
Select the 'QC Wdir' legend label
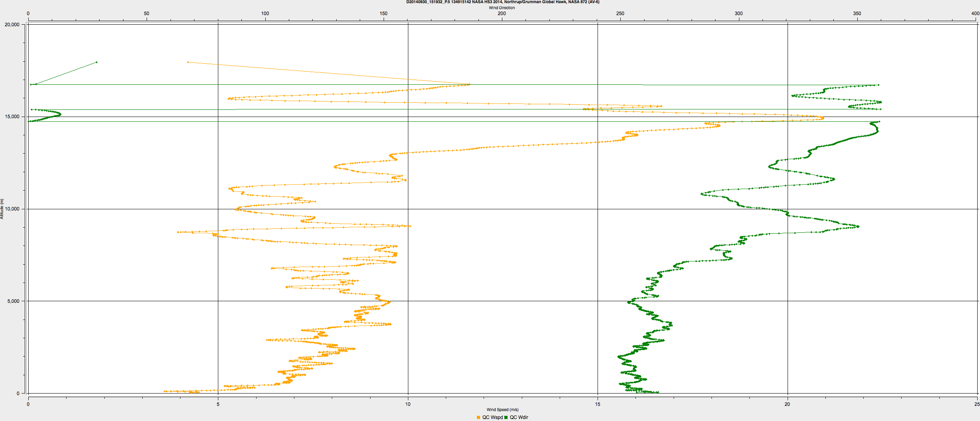[519, 417]
